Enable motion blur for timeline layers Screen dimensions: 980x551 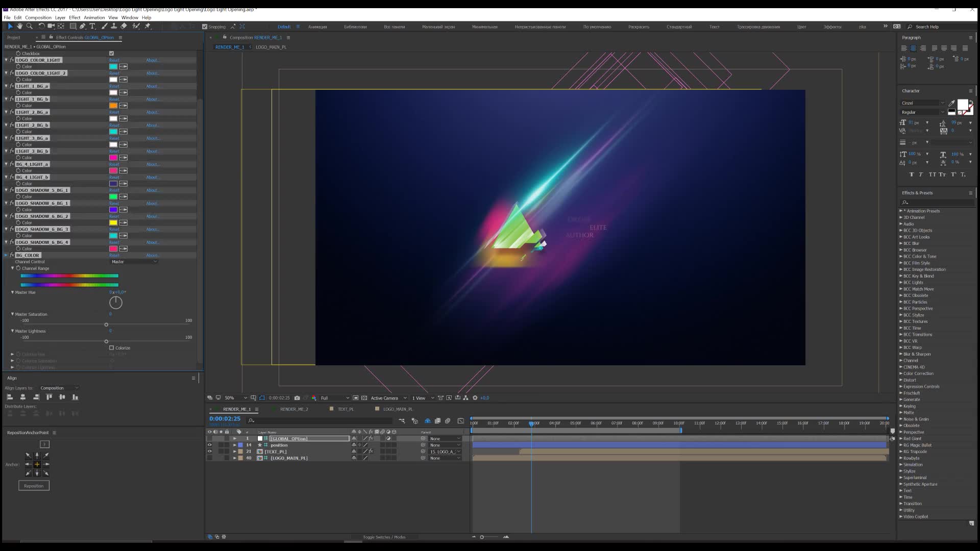[448, 421]
